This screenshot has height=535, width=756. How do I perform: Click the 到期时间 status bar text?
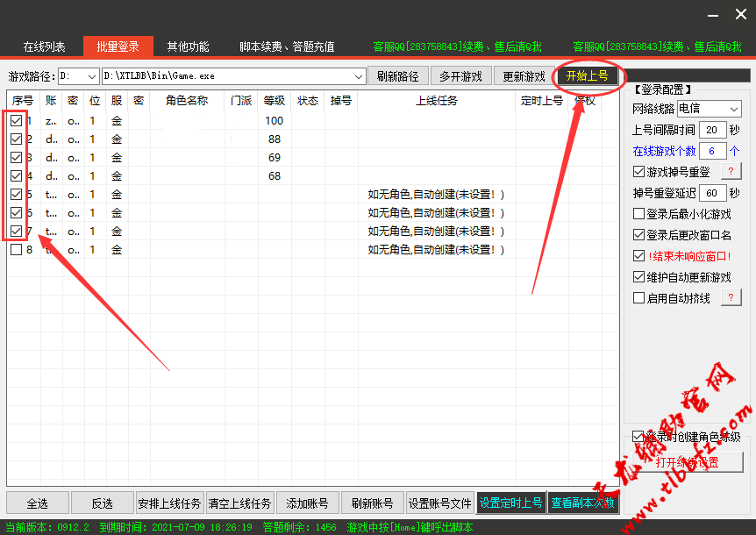pos(176,527)
